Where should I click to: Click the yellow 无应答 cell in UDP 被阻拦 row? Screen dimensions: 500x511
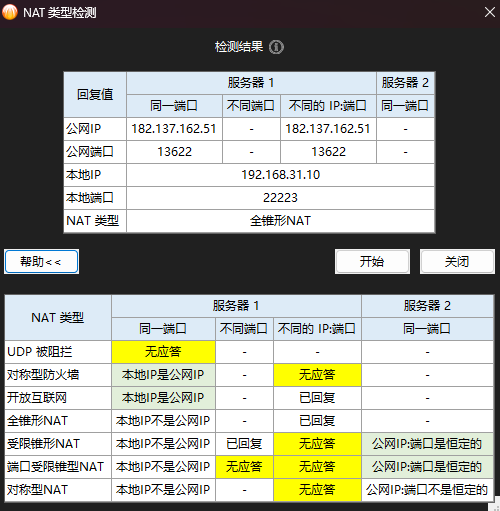click(163, 352)
